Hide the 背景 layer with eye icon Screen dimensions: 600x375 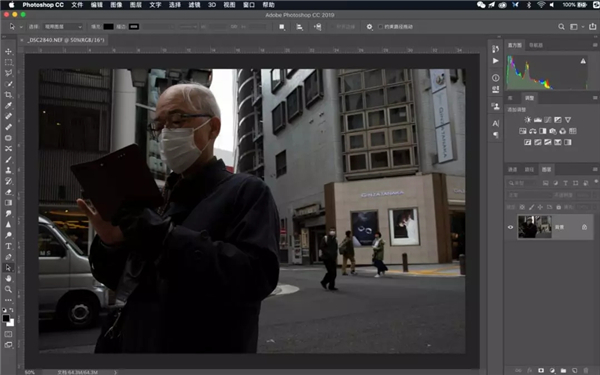510,227
